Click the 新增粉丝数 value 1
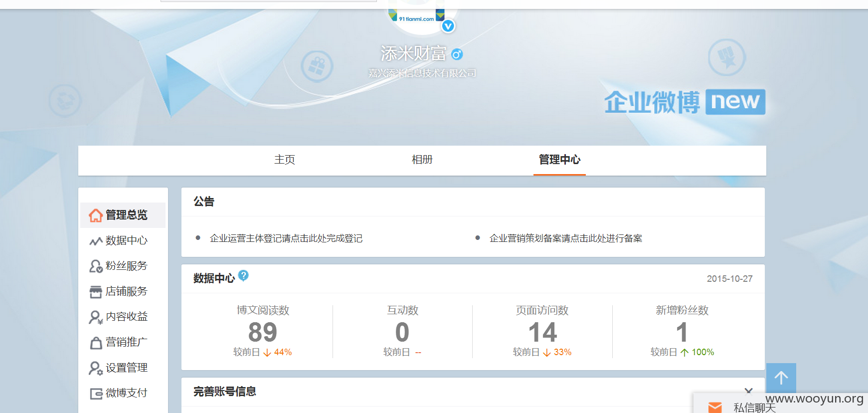868x413 pixels. (682, 332)
